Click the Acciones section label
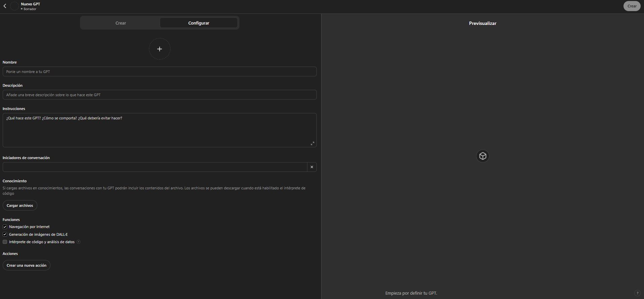Screen dimensions: 644x299 (x=10, y=254)
